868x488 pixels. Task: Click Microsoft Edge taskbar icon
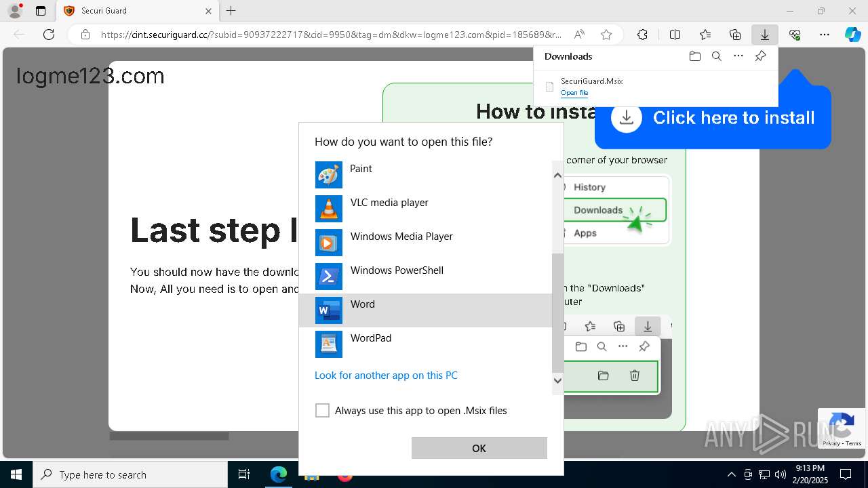tap(279, 474)
